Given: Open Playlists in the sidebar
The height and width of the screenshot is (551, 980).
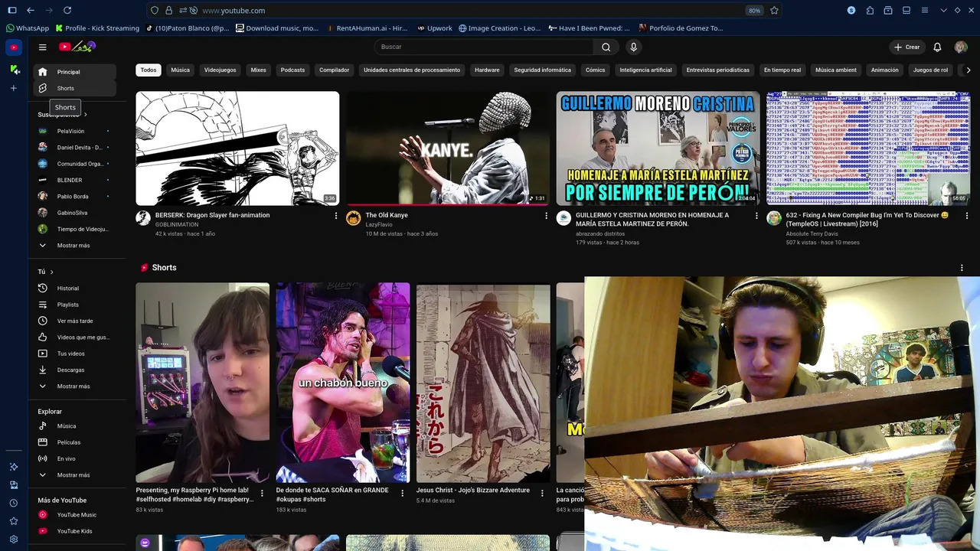Looking at the screenshot, I should (x=75, y=305).
